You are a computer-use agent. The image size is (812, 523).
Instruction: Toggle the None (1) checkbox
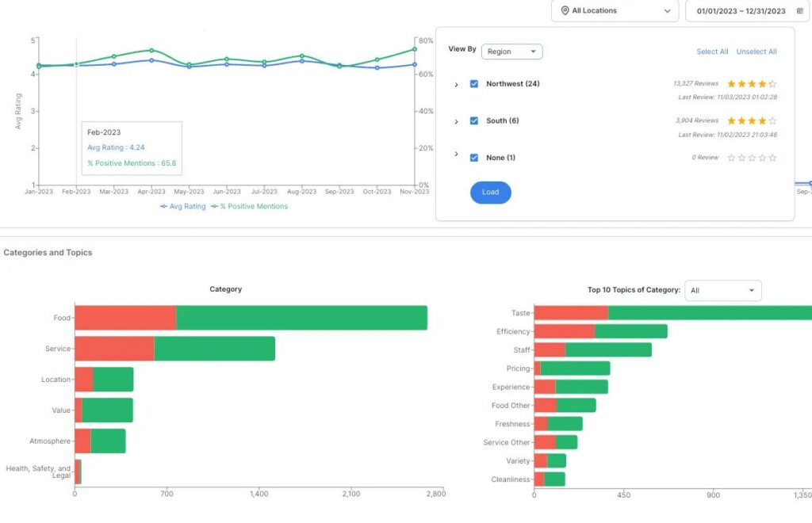[474, 158]
